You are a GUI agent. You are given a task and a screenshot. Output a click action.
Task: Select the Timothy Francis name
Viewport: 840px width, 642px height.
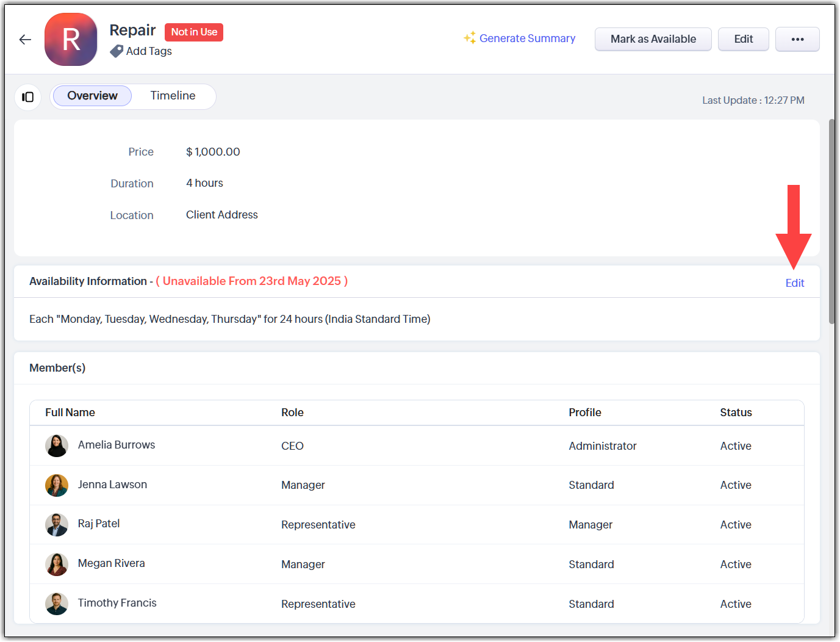pyautogui.click(x=117, y=603)
